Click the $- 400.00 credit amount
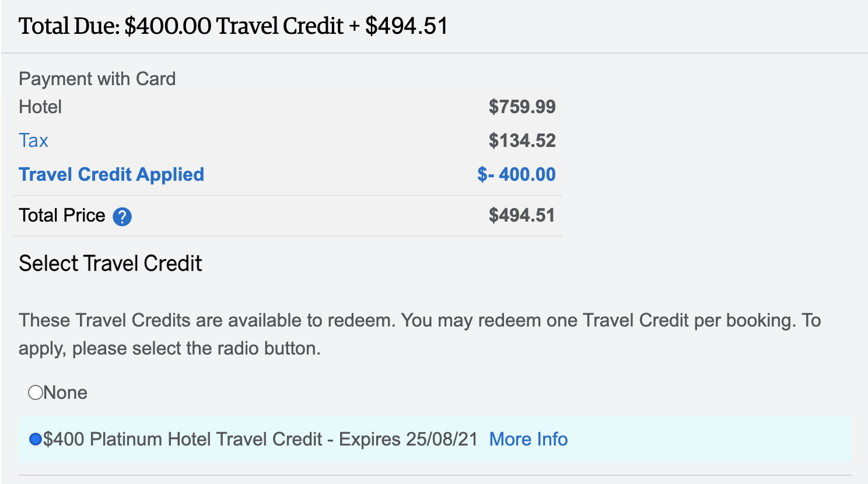This screenshot has width=868, height=484. click(x=516, y=174)
